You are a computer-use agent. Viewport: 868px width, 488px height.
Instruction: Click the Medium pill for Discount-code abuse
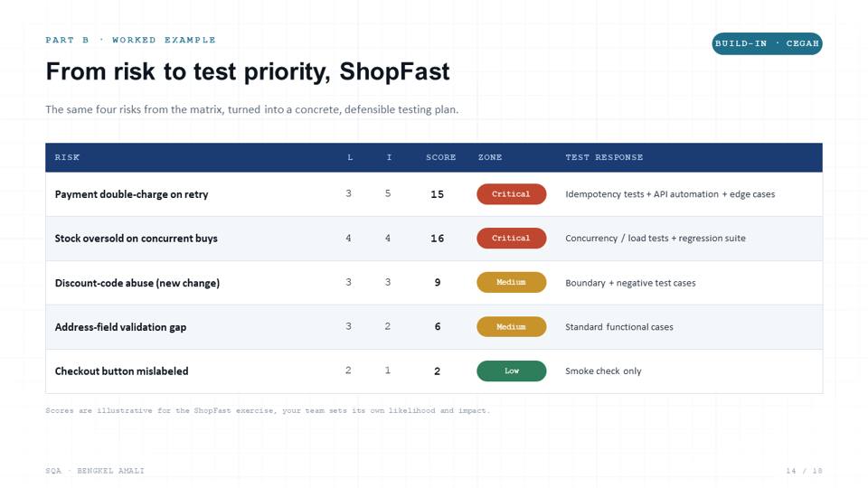click(511, 282)
